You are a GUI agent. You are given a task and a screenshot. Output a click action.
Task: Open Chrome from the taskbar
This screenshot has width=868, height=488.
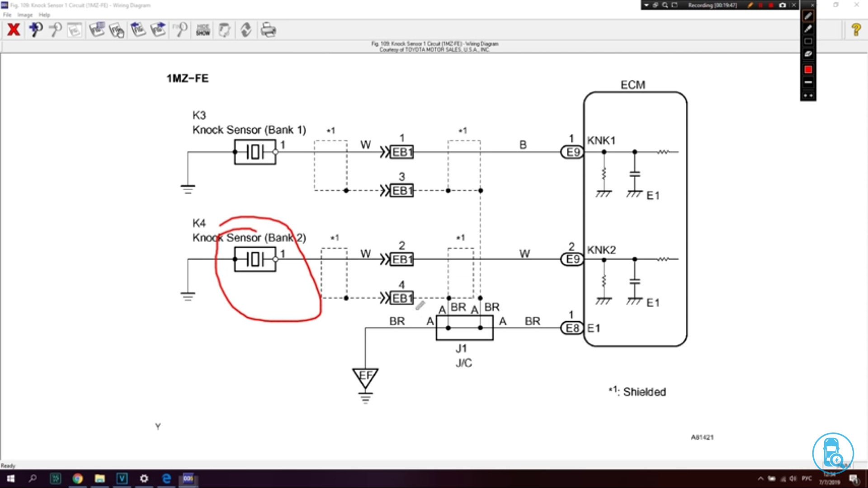(78, 479)
